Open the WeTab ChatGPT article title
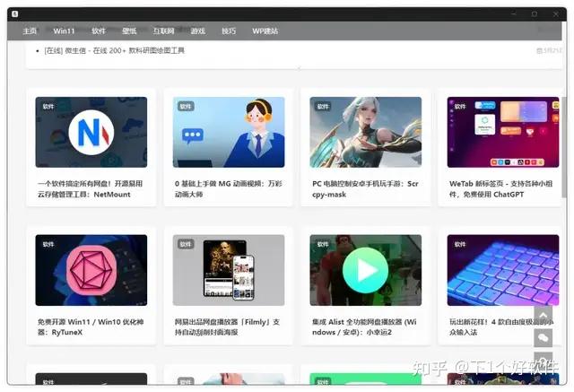This screenshot has width=574, height=392. 500,189
